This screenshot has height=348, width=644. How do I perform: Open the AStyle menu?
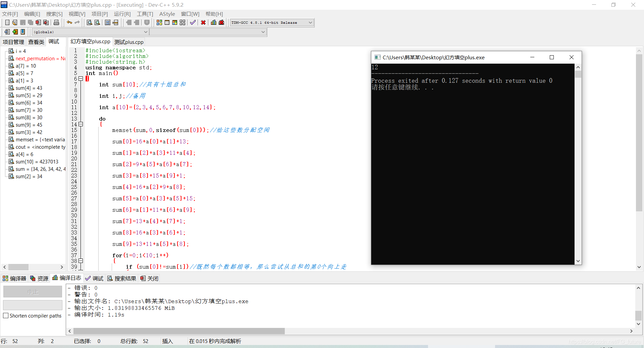point(167,14)
